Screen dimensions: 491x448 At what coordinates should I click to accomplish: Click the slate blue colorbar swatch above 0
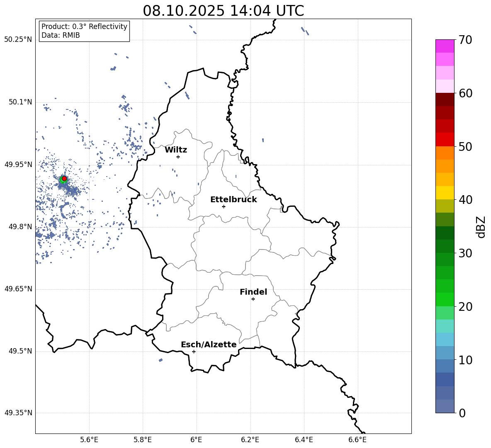click(x=445, y=406)
